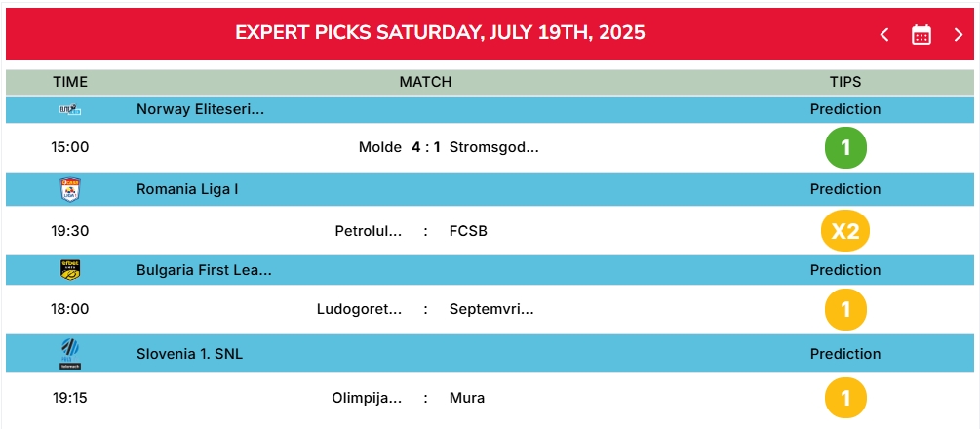The image size is (980, 429).
Task: Select the X2 tip for Petrolul vs FCSB
Action: 845,231
